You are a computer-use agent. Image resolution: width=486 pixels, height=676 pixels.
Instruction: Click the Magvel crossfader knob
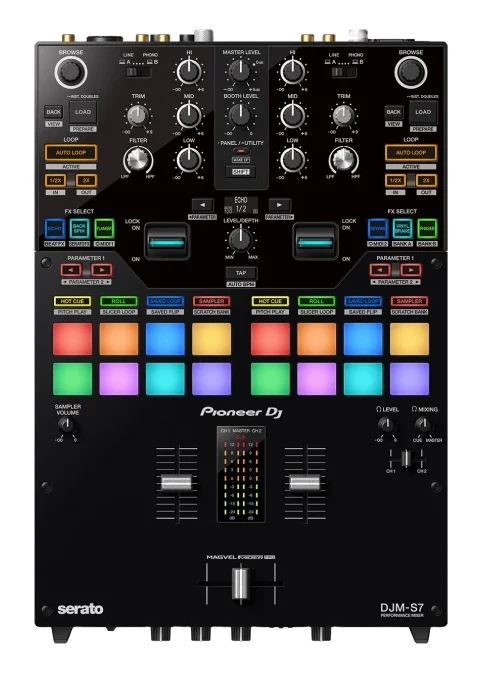[x=241, y=584]
